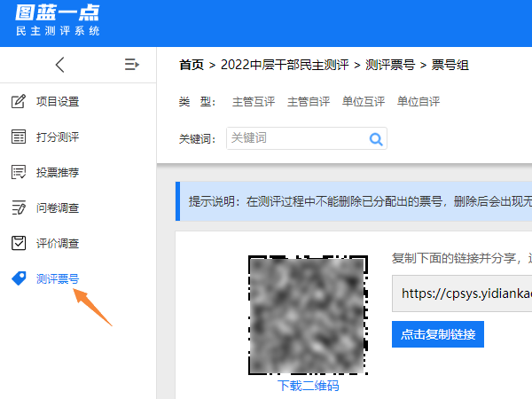Click the 民主测评系统 subtitle text
The width and height of the screenshot is (532, 399).
pos(58,31)
